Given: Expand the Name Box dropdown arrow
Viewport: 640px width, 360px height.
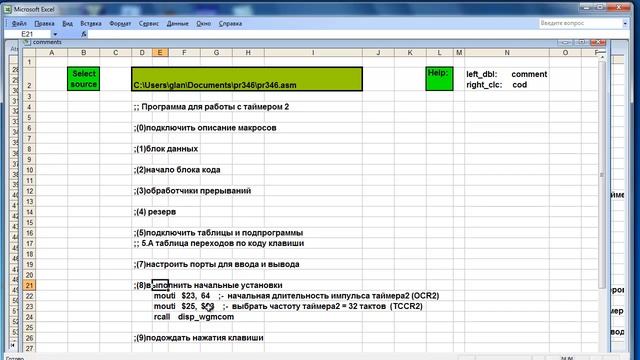Looking at the screenshot, I should point(55,34).
